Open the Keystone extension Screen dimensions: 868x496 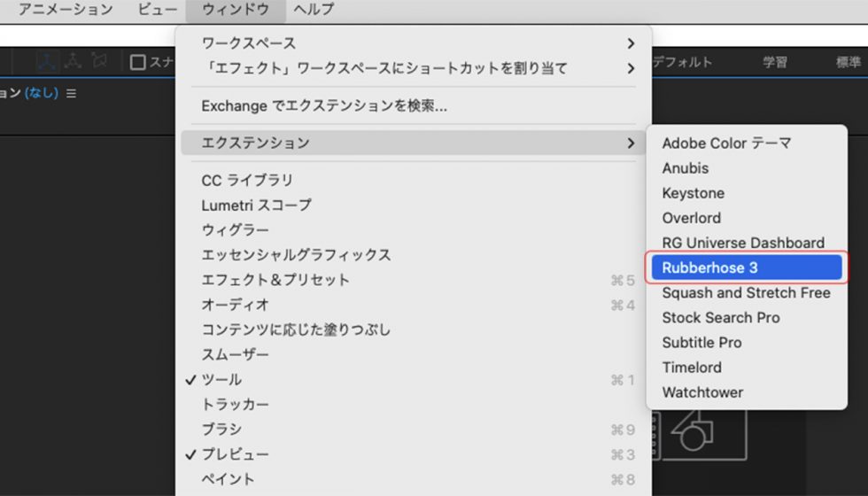[x=747, y=193]
